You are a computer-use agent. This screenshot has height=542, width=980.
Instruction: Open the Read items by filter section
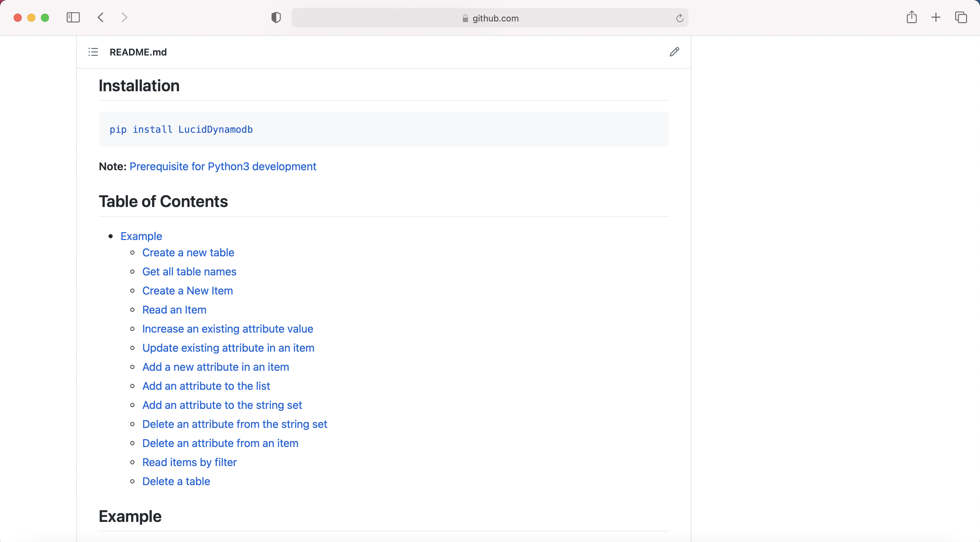tap(190, 462)
